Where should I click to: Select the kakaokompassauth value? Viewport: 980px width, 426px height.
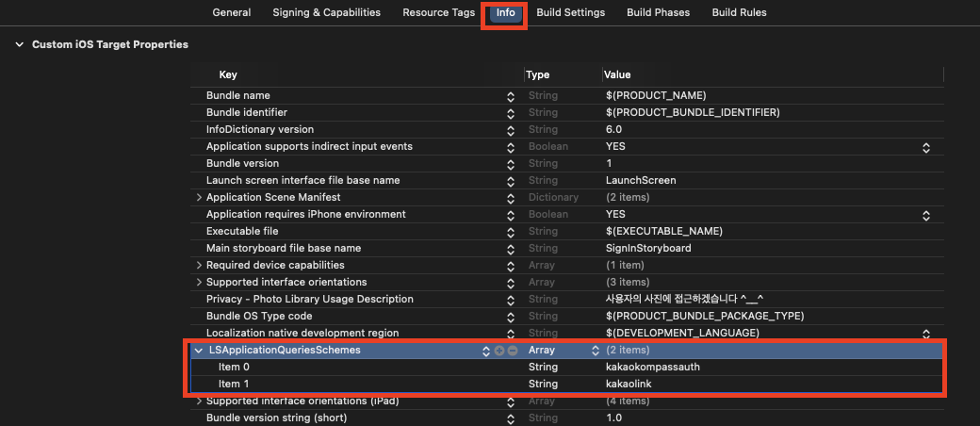tap(652, 368)
